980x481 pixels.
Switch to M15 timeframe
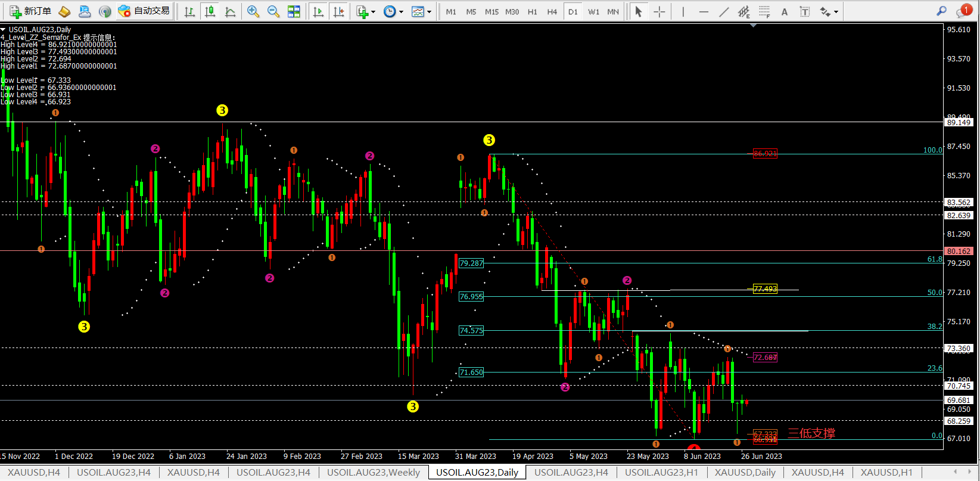(x=491, y=12)
